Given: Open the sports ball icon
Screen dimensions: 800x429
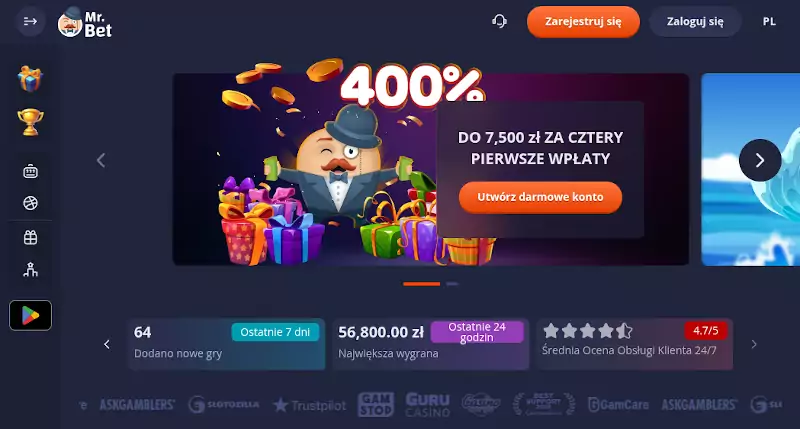Looking at the screenshot, I should coord(30,203).
